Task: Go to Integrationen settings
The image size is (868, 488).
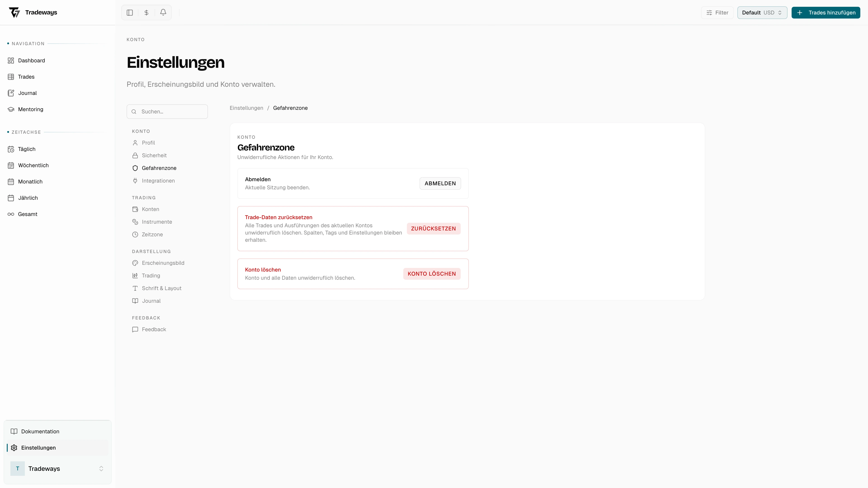Action: coord(158,181)
